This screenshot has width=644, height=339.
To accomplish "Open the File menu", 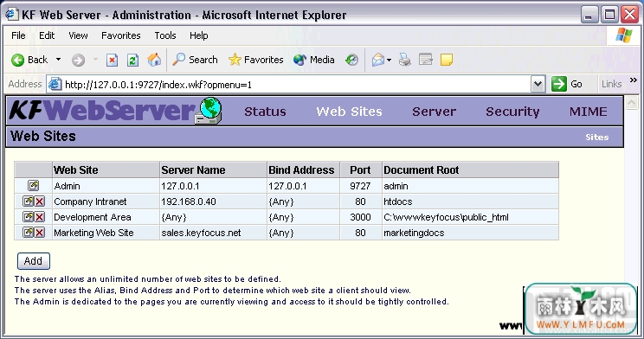I will tap(18, 35).
